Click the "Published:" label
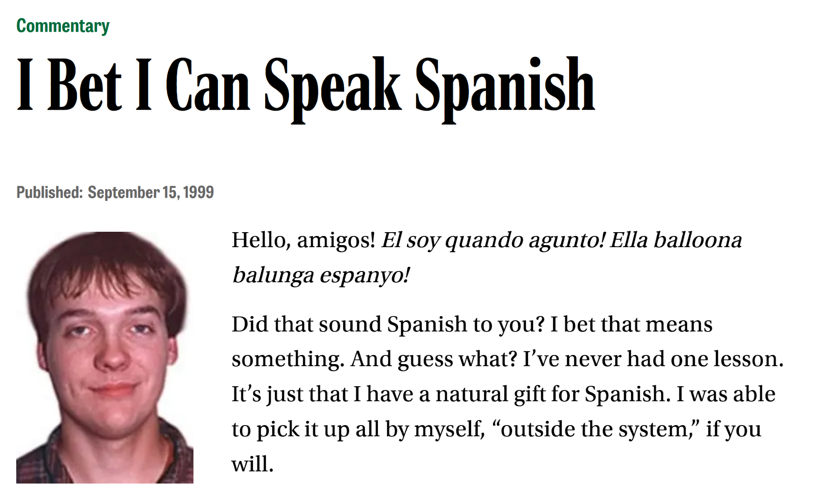This screenshot has width=835, height=504. tap(50, 192)
